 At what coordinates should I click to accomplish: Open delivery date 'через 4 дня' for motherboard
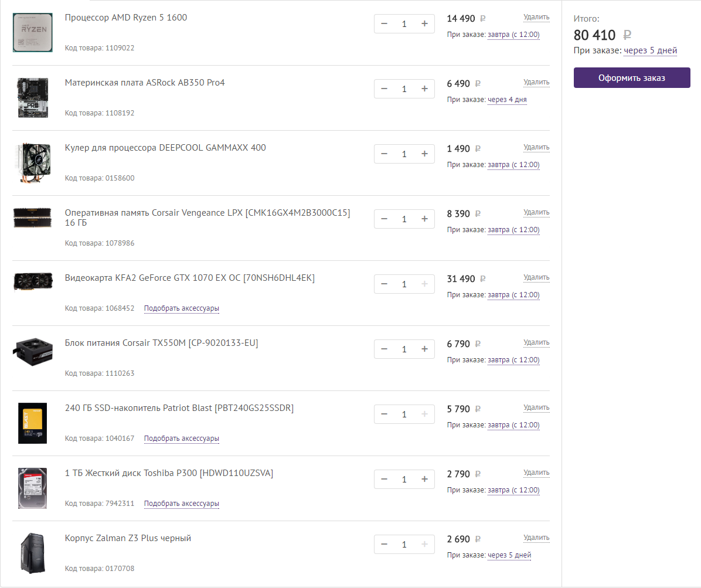(x=507, y=100)
